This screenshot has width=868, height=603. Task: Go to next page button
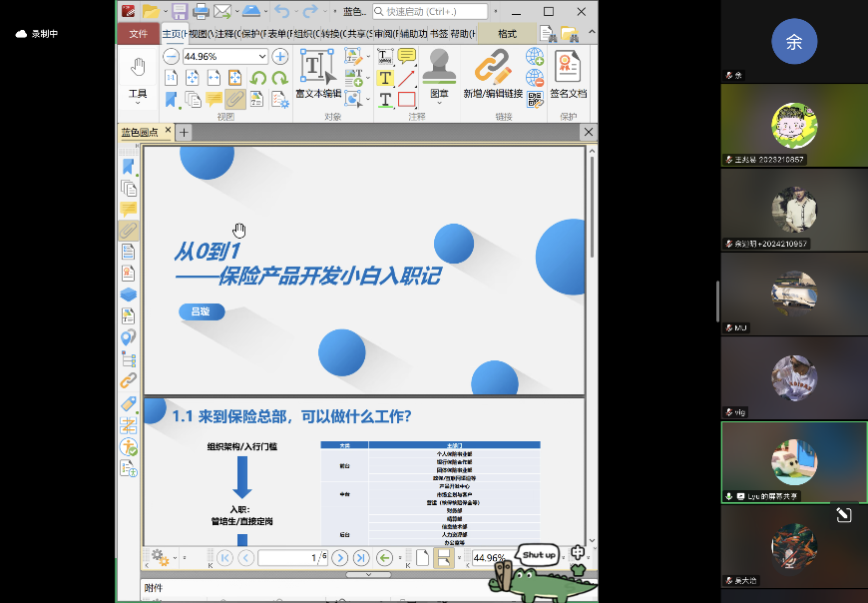pos(342,558)
